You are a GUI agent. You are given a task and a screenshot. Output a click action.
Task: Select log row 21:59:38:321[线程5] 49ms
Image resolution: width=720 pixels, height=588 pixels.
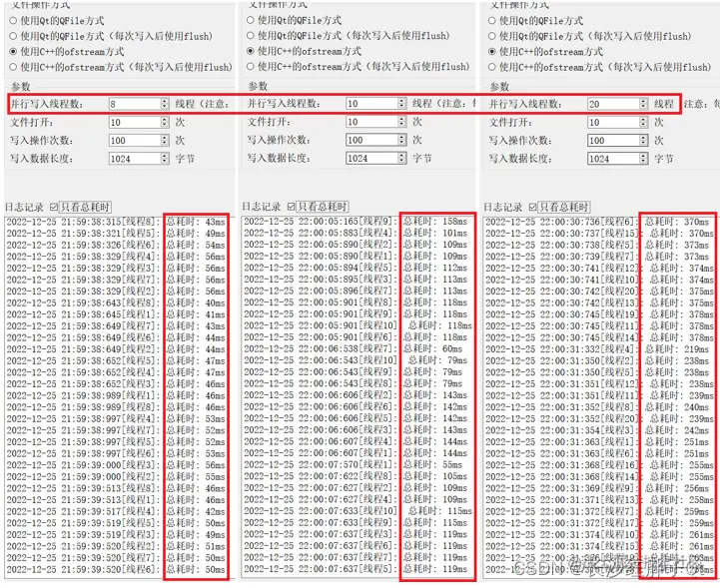pyautogui.click(x=116, y=234)
